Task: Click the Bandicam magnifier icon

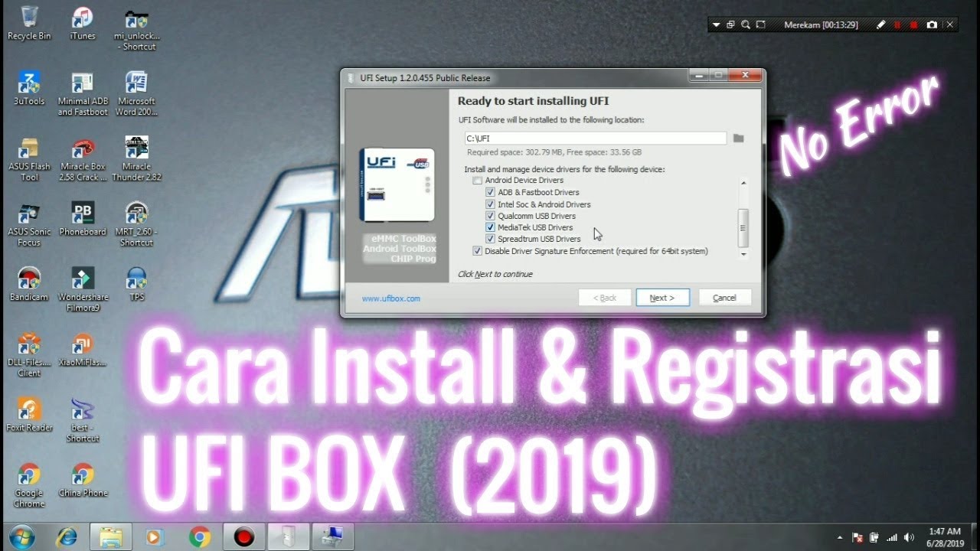Action: [x=745, y=24]
